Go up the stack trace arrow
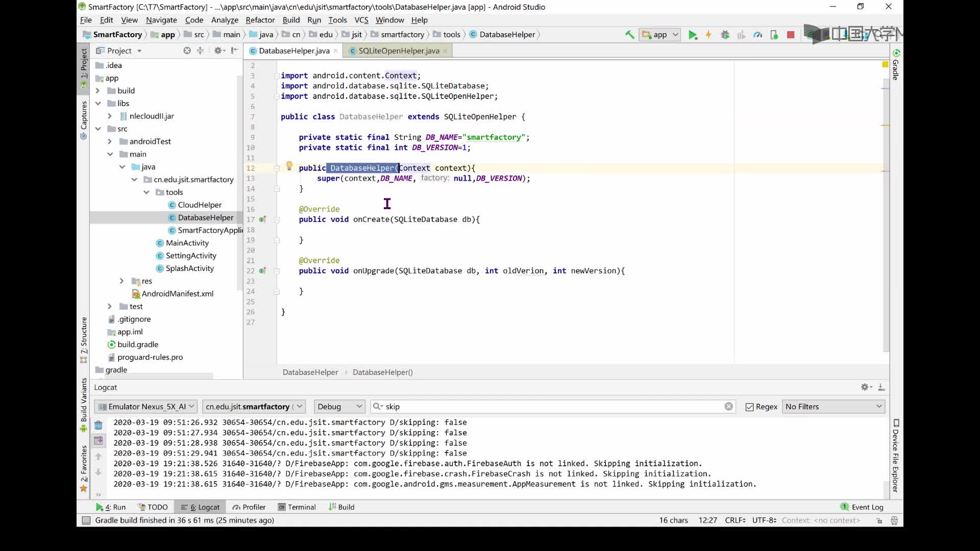 click(99, 456)
